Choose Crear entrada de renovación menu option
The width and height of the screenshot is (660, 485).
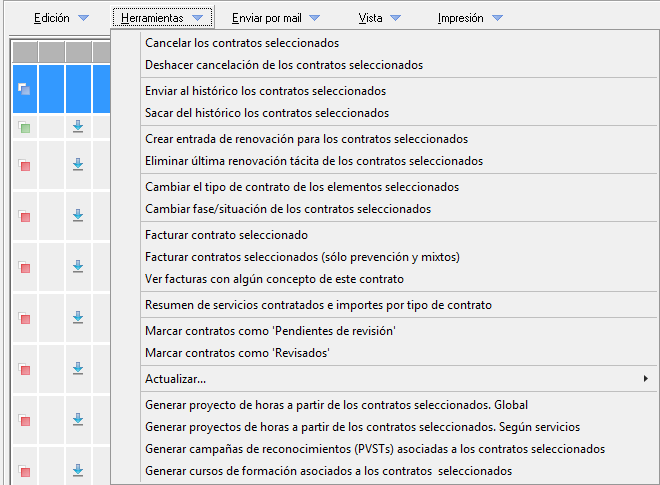(306, 139)
